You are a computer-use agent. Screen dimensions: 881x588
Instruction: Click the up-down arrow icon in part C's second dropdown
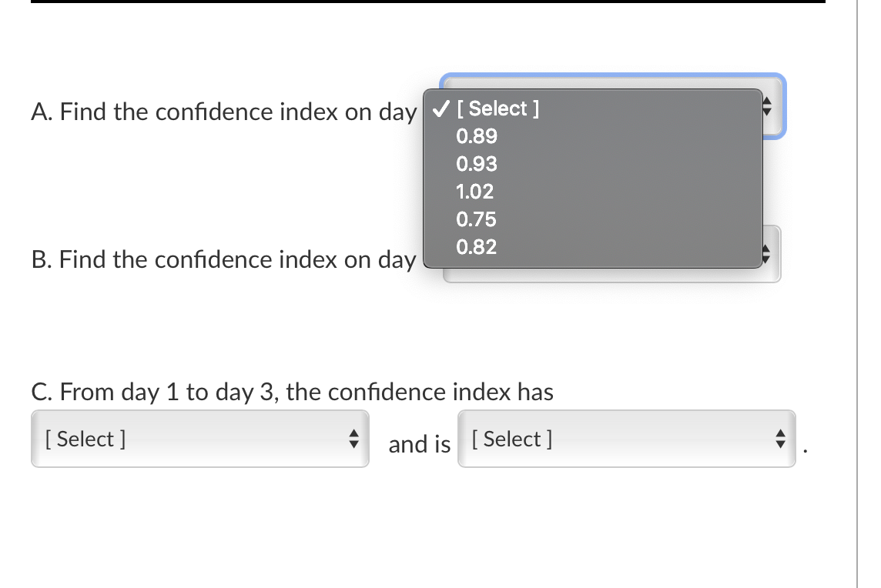(780, 439)
